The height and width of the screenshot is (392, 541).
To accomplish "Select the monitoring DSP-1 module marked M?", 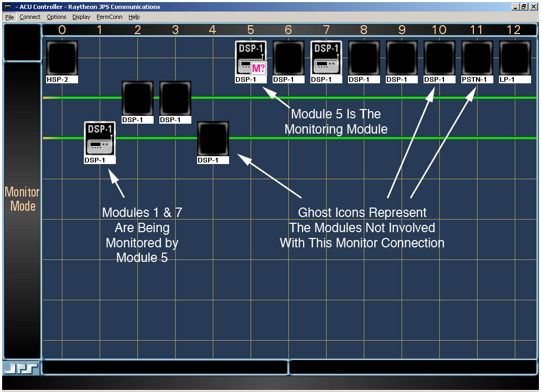I will [251, 58].
